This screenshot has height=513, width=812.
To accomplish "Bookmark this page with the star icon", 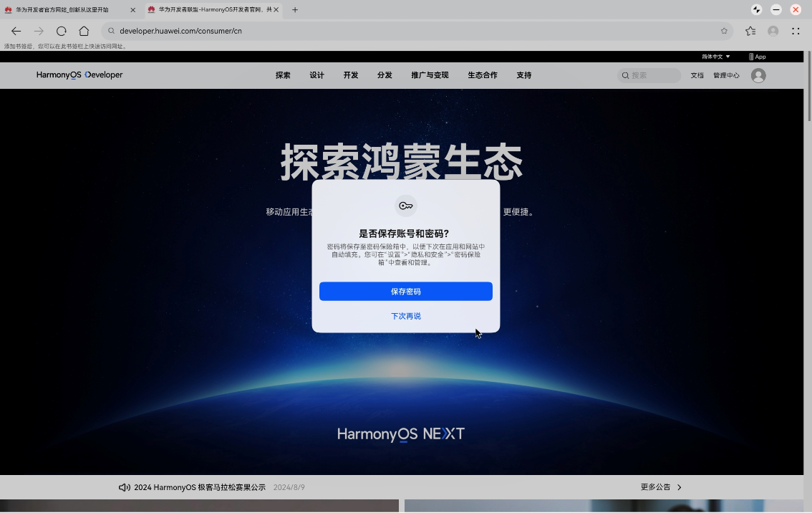I will (x=724, y=31).
